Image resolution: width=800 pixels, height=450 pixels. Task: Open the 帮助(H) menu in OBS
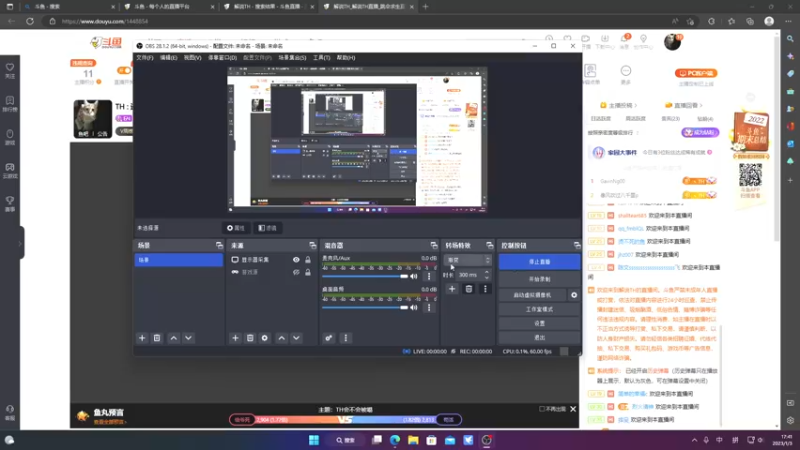(346, 58)
